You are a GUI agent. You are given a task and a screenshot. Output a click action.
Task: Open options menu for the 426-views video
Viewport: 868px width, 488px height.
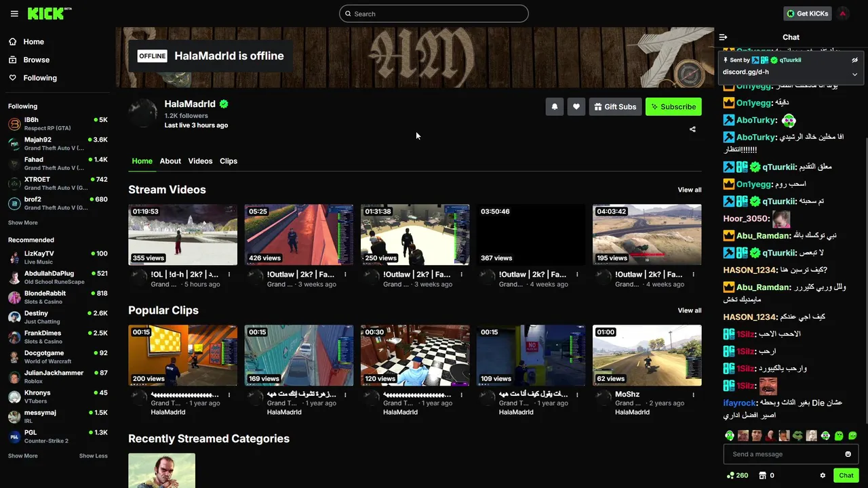(x=345, y=274)
